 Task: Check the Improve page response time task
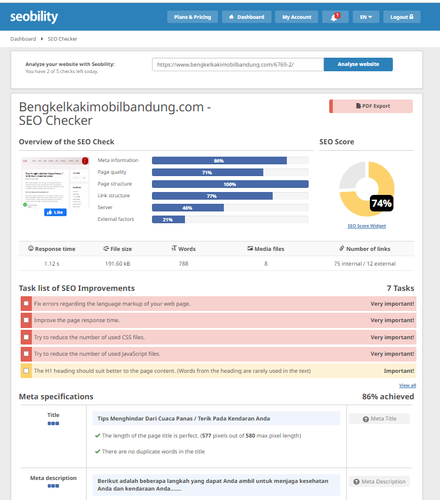(26, 320)
